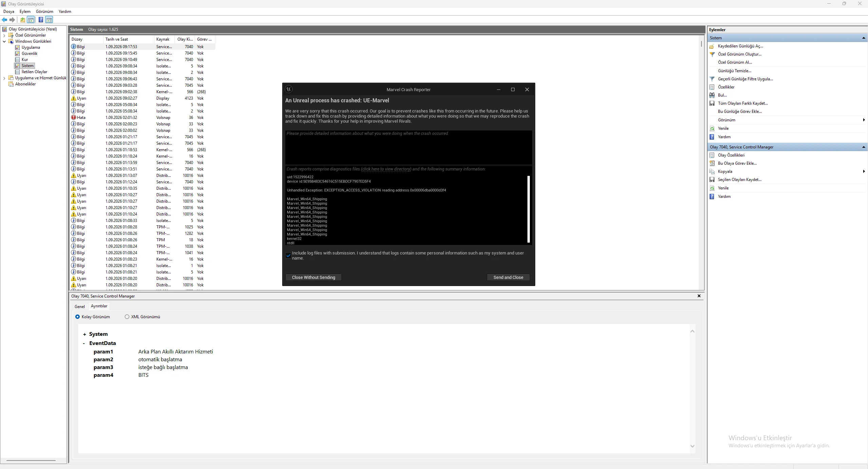The image size is (868, 469).
Task: Open the Eylem menu
Action: [x=25, y=12]
